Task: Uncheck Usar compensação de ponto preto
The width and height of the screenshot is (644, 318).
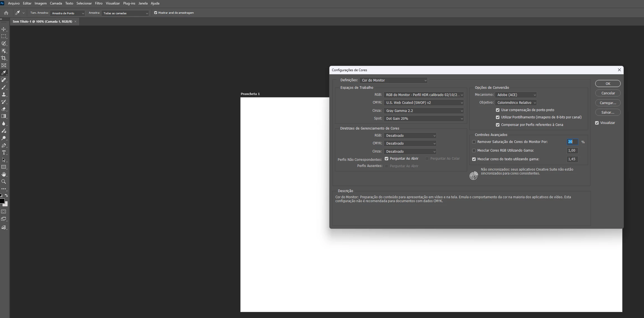Action: (x=498, y=110)
